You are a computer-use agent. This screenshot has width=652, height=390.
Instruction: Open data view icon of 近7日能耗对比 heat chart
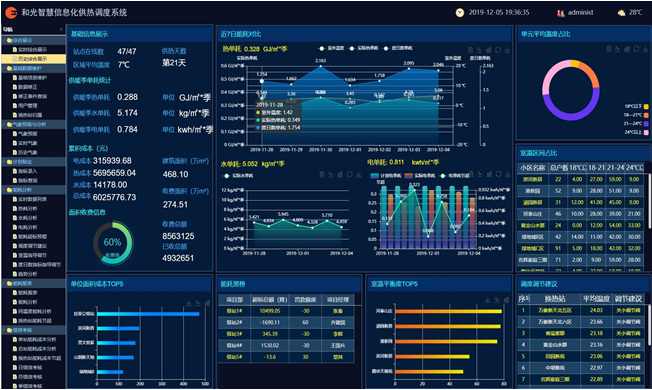470,50
